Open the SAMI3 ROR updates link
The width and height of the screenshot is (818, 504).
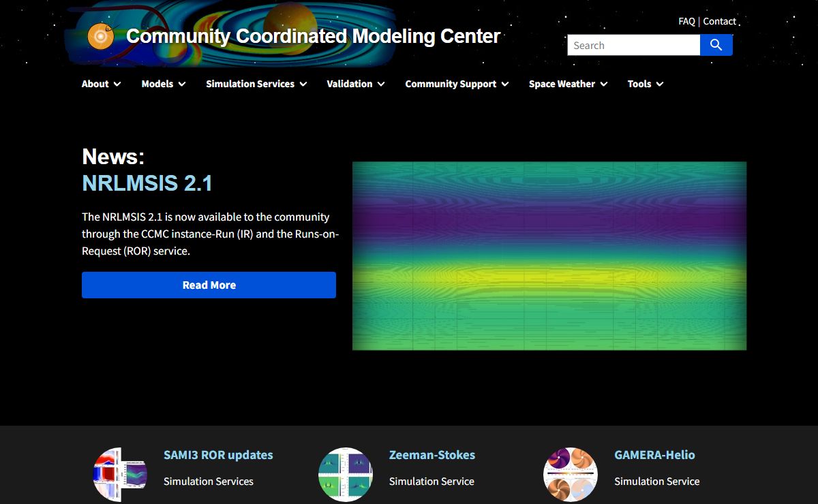[218, 455]
